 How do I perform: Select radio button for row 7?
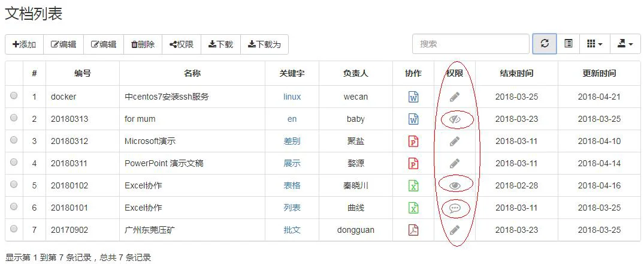[14, 229]
